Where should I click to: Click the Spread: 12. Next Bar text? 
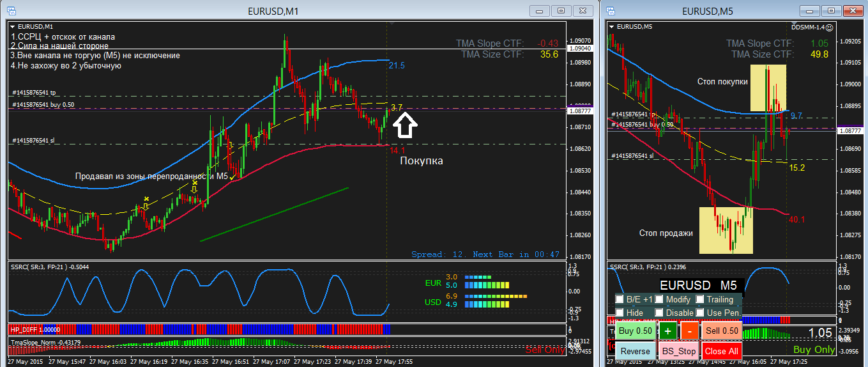[x=485, y=254]
